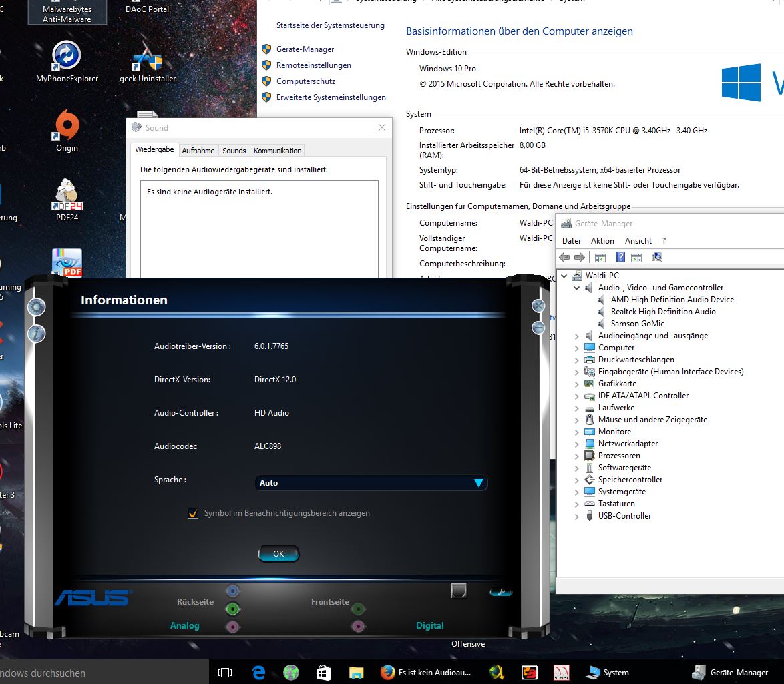Viewport: 784px width, 684px height.
Task: Go to Startseite der Systemsteuerung
Action: pos(331,25)
